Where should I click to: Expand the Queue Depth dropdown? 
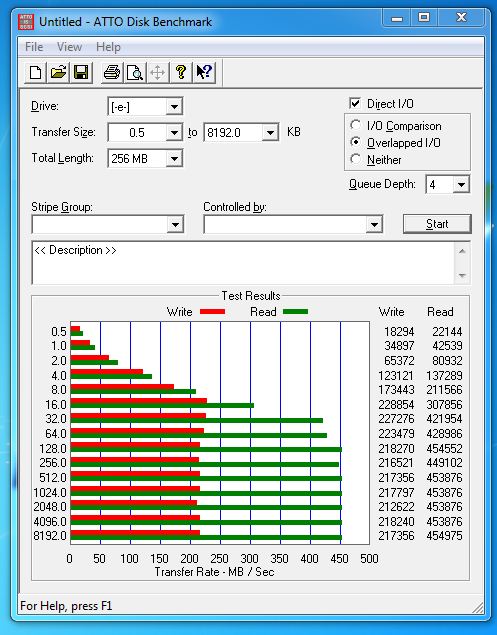pos(461,185)
